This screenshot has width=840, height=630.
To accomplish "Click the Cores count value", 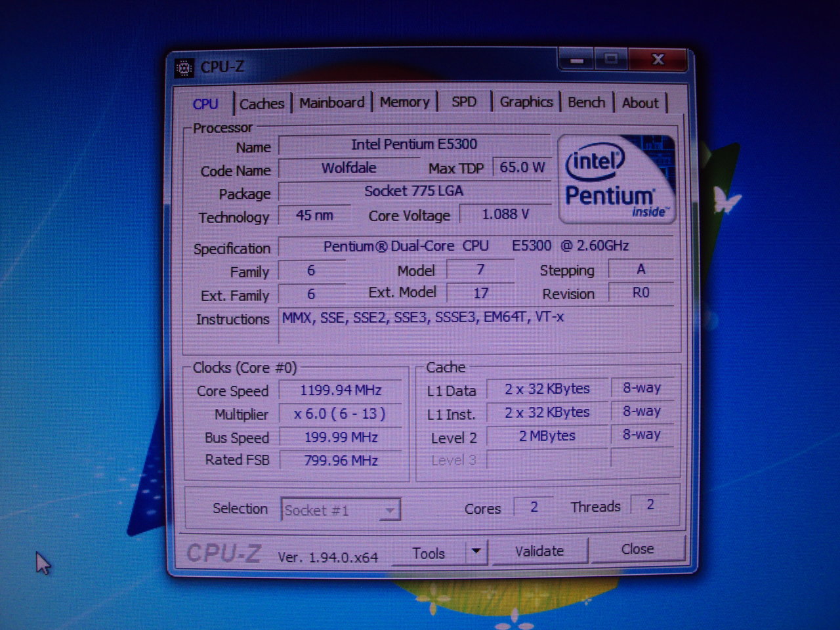I will point(534,507).
